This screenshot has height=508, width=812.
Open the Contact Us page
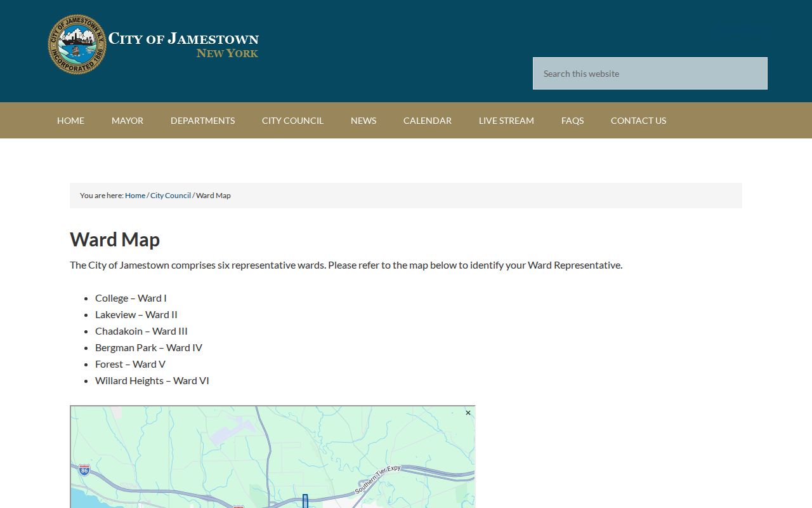pyautogui.click(x=638, y=121)
